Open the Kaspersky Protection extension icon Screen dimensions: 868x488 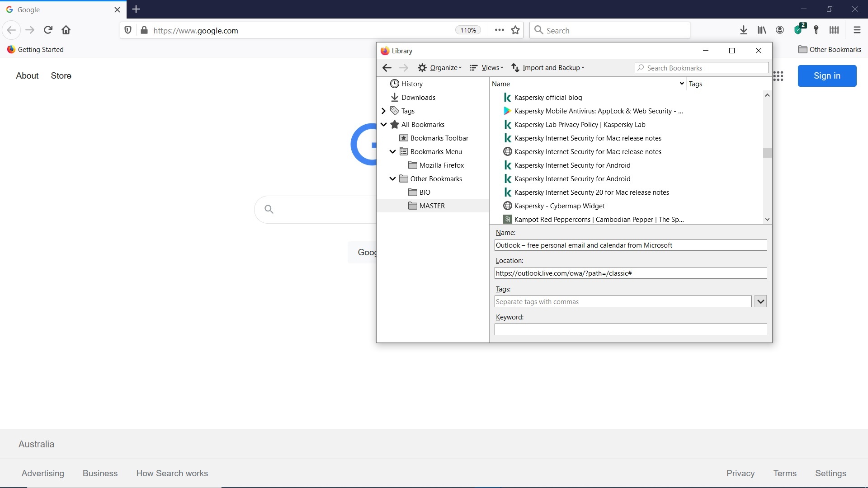[799, 30]
